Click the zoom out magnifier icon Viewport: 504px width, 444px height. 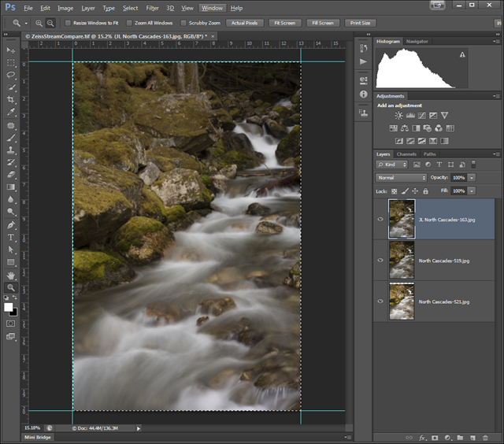pyautogui.click(x=50, y=24)
